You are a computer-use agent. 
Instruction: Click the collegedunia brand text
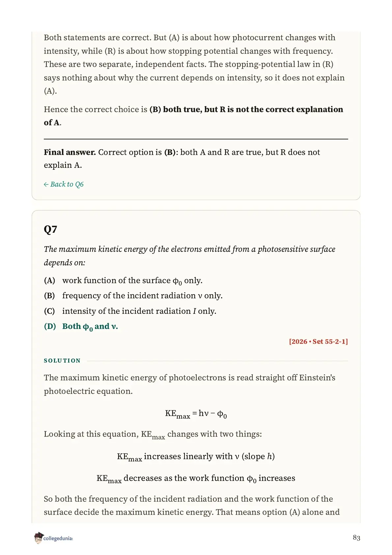(58, 538)
